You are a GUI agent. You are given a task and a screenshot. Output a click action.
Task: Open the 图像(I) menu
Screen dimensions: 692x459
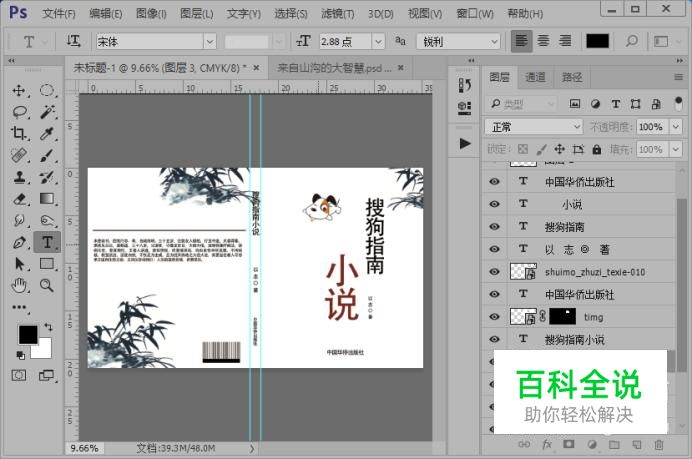pyautogui.click(x=151, y=14)
